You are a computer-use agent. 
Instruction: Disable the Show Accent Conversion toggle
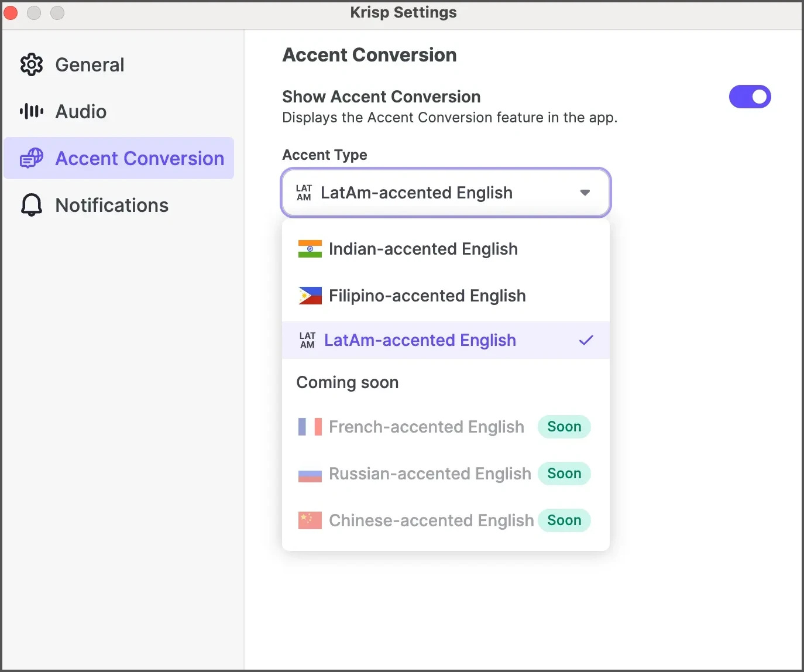(750, 97)
